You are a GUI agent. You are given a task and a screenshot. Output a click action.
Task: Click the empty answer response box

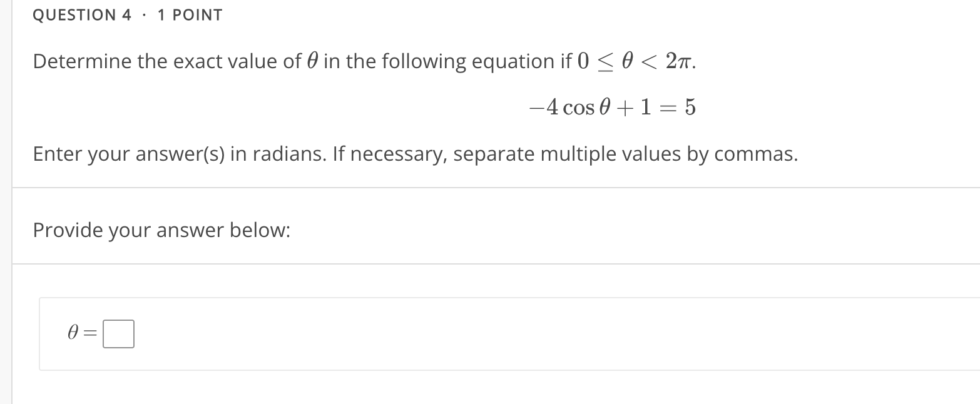[120, 333]
